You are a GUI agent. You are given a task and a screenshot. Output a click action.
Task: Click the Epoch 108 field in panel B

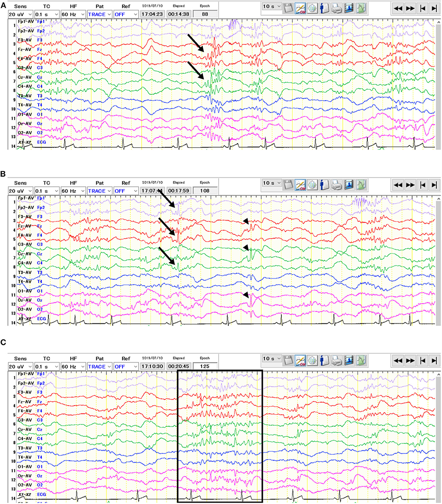205,191
